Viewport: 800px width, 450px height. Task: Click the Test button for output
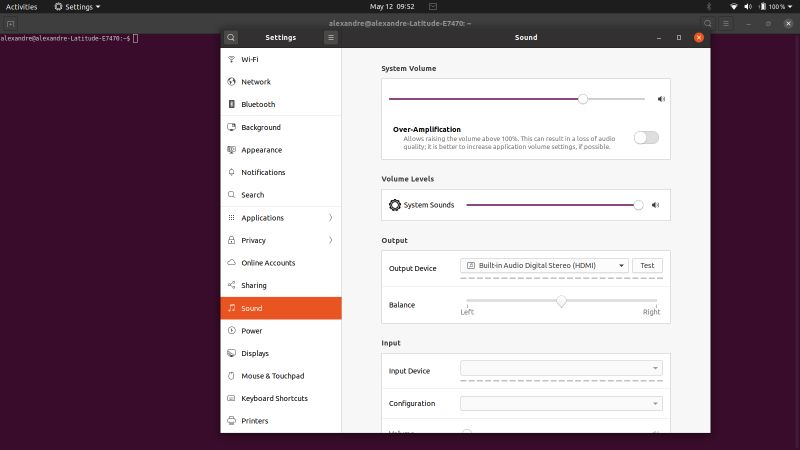[x=647, y=265]
